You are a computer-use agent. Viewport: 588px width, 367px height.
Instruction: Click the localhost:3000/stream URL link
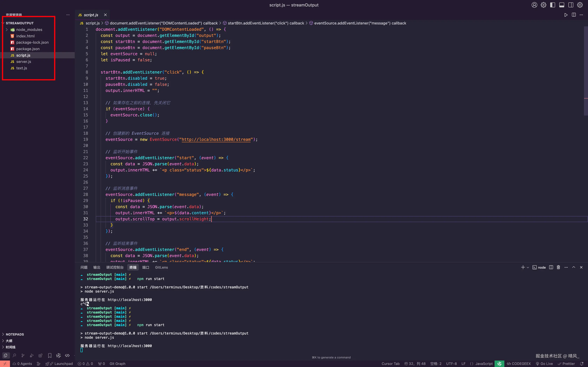pyautogui.click(x=216, y=140)
